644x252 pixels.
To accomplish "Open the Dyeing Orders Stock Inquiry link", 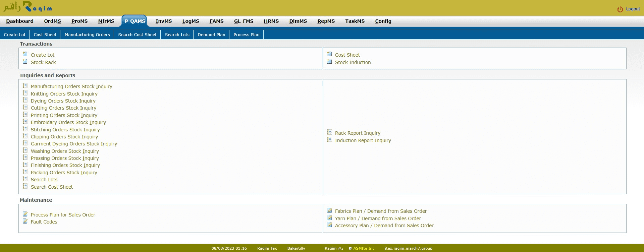I will (63, 101).
